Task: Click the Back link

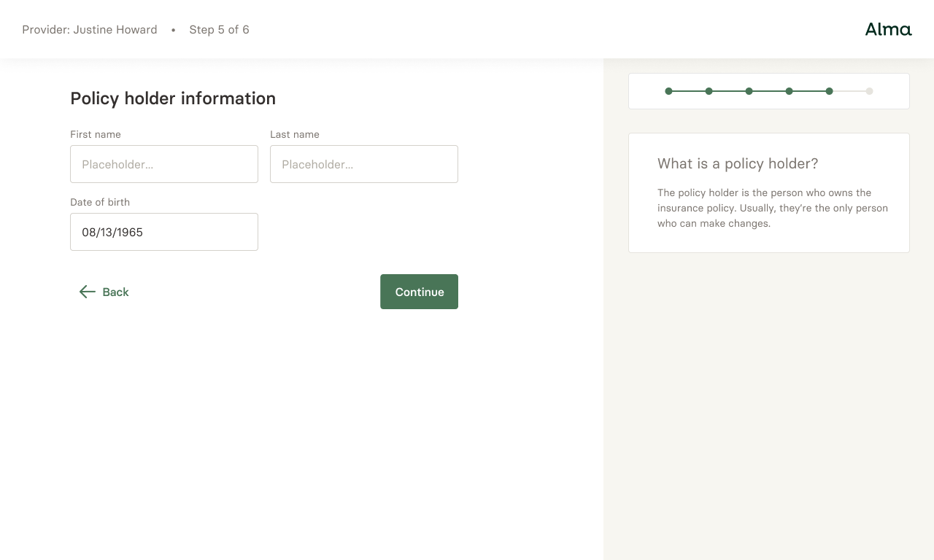Action: pyautogui.click(x=115, y=292)
